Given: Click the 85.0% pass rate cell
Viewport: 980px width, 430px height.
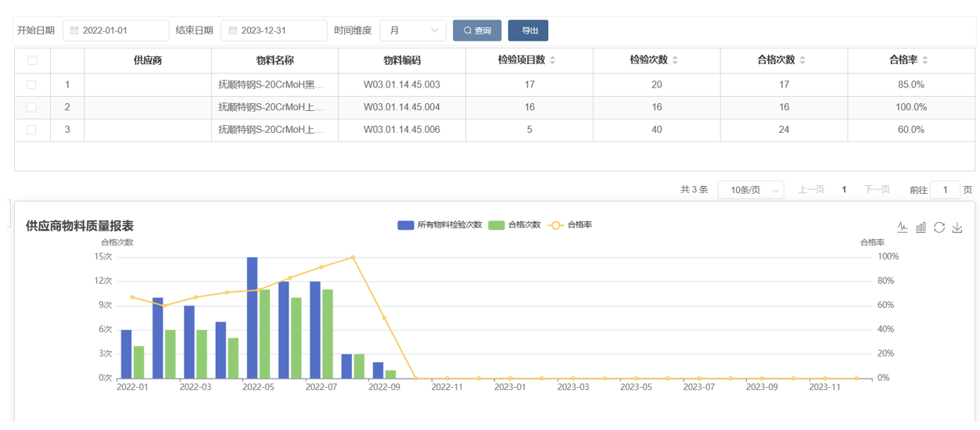Looking at the screenshot, I should 911,84.
